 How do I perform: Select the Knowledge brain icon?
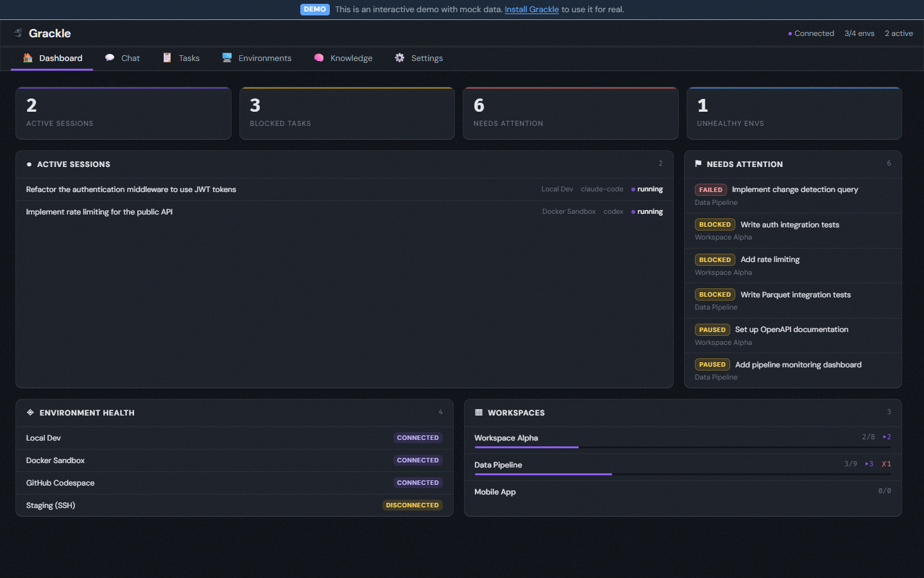pyautogui.click(x=319, y=58)
